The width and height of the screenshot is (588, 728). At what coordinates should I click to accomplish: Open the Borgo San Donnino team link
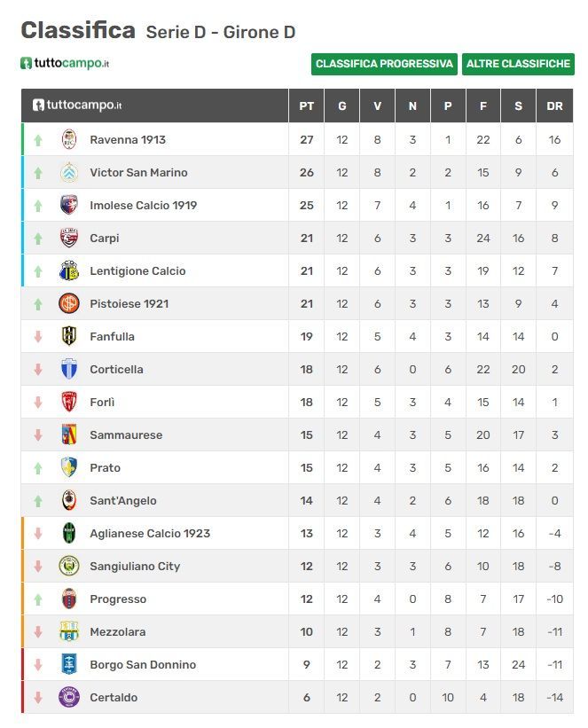[x=143, y=665]
